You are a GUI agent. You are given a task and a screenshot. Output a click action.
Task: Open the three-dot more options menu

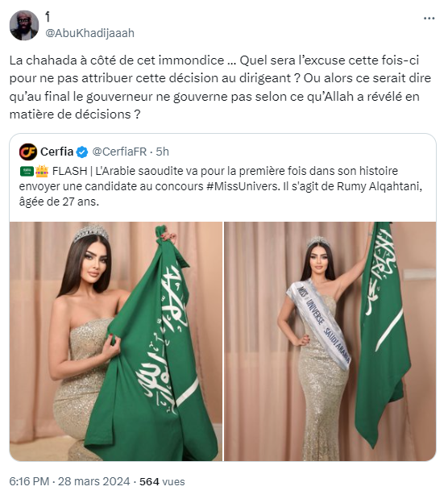tap(429, 19)
